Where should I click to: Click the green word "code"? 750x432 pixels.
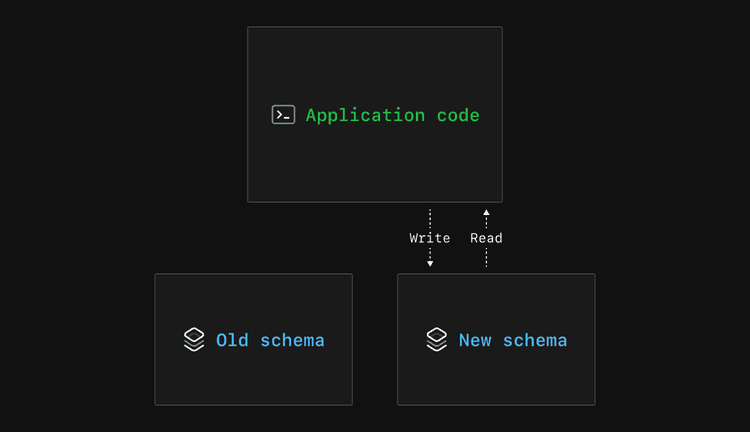pyautogui.click(x=458, y=115)
